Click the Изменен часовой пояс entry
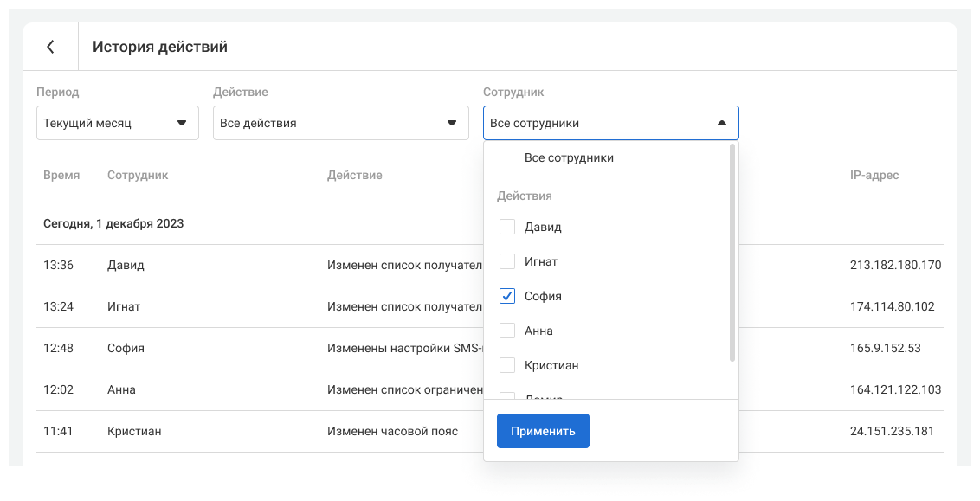Screen dimensions: 980x501 392,431
